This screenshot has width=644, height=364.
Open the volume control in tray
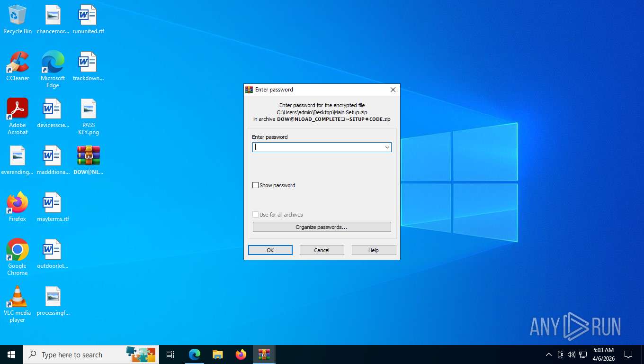[572, 355]
